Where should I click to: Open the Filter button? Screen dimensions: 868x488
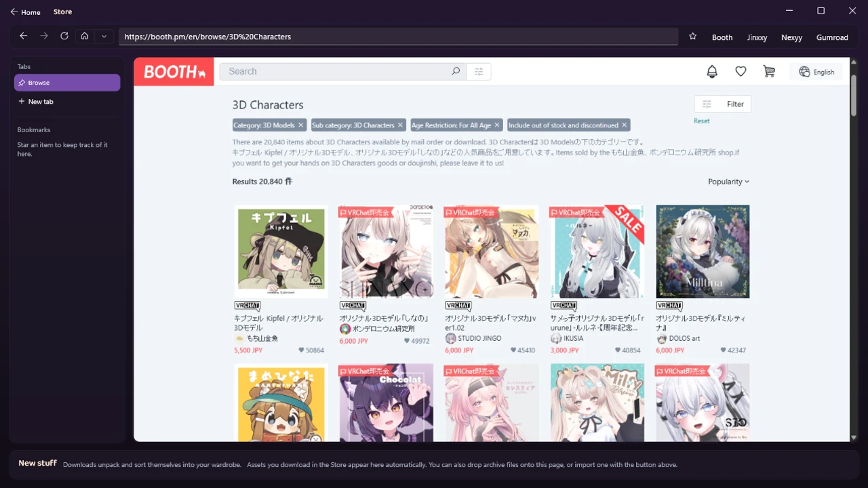pyautogui.click(x=723, y=104)
